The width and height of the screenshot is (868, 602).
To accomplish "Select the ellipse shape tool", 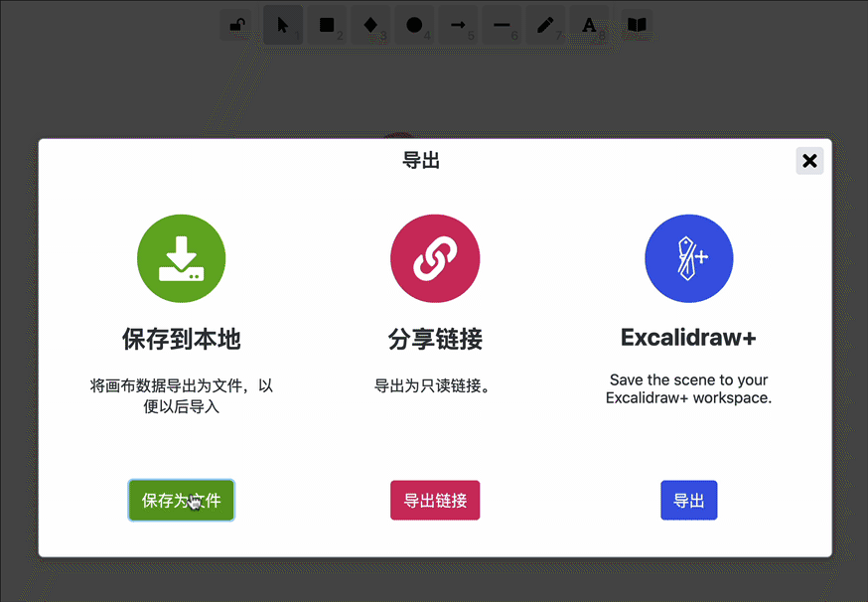I will (x=414, y=25).
